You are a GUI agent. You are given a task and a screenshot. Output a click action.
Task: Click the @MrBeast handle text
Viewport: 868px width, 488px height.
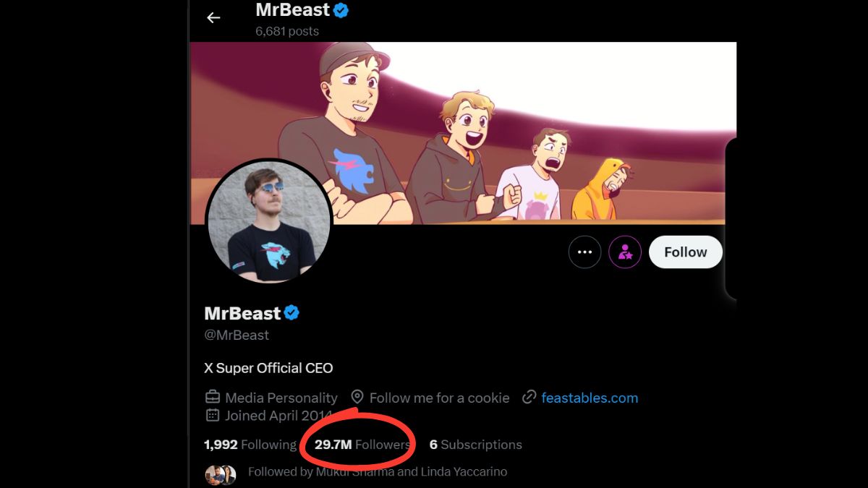(x=237, y=335)
